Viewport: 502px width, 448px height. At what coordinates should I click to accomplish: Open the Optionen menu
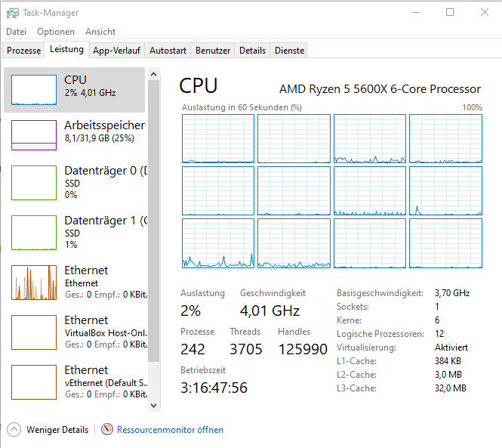click(56, 32)
